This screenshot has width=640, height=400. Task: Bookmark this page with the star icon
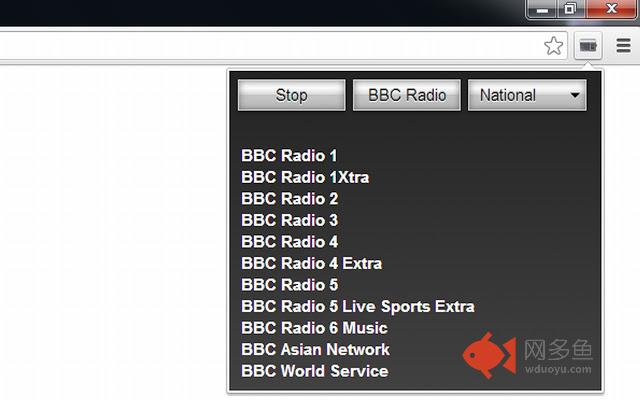[553, 46]
